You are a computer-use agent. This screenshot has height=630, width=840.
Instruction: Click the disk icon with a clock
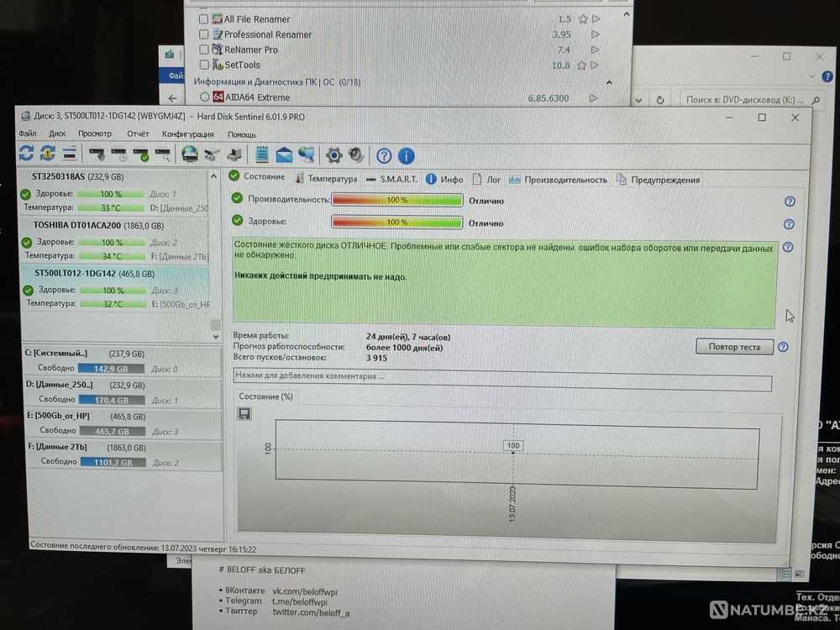pos(119,155)
